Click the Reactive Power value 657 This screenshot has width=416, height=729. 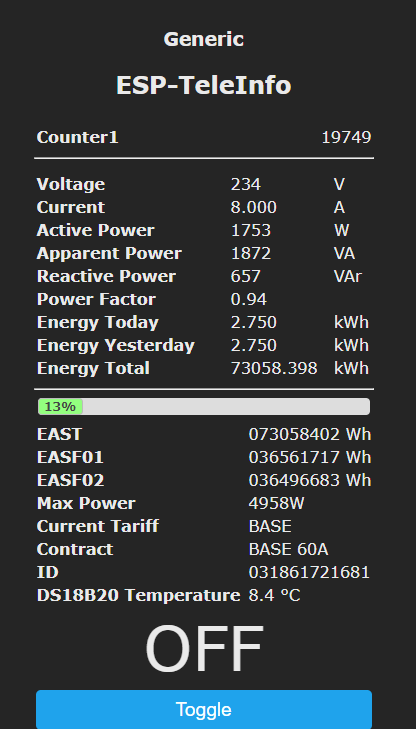(246, 277)
